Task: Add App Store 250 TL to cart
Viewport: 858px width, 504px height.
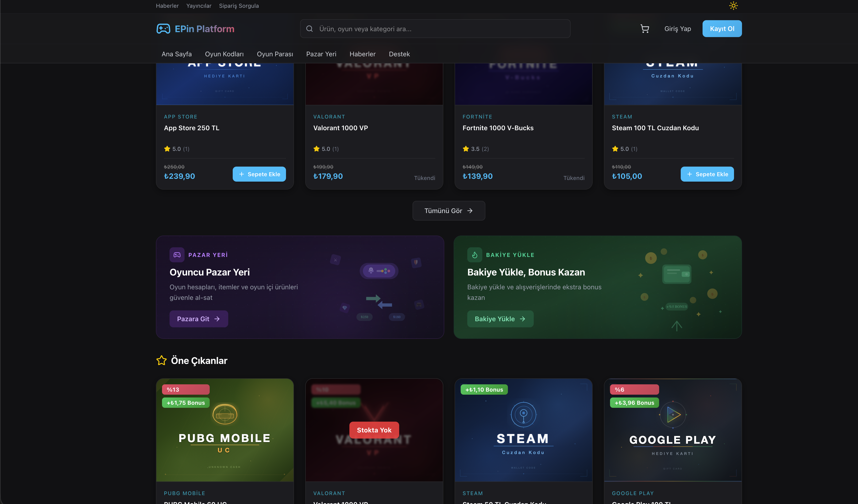Action: point(259,174)
